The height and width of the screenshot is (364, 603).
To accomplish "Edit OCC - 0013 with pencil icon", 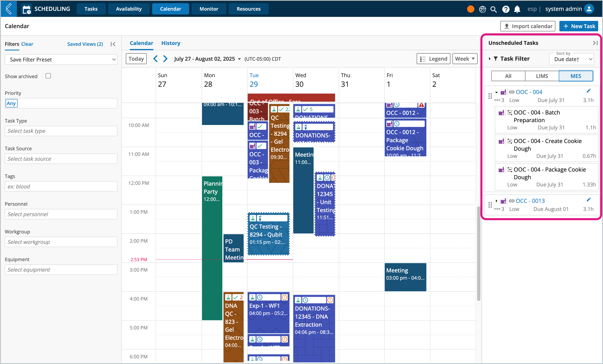I will tap(589, 200).
